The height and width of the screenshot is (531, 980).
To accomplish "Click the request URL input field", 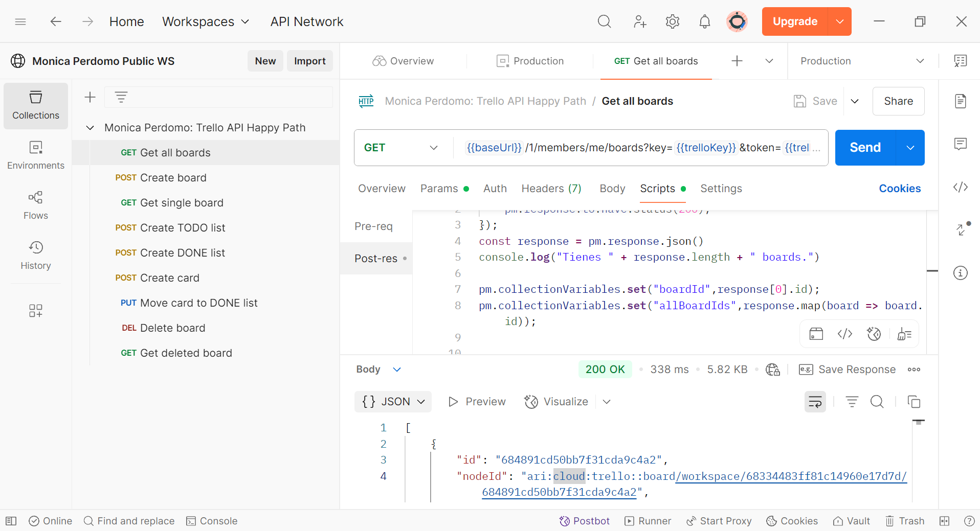I will tap(642, 148).
